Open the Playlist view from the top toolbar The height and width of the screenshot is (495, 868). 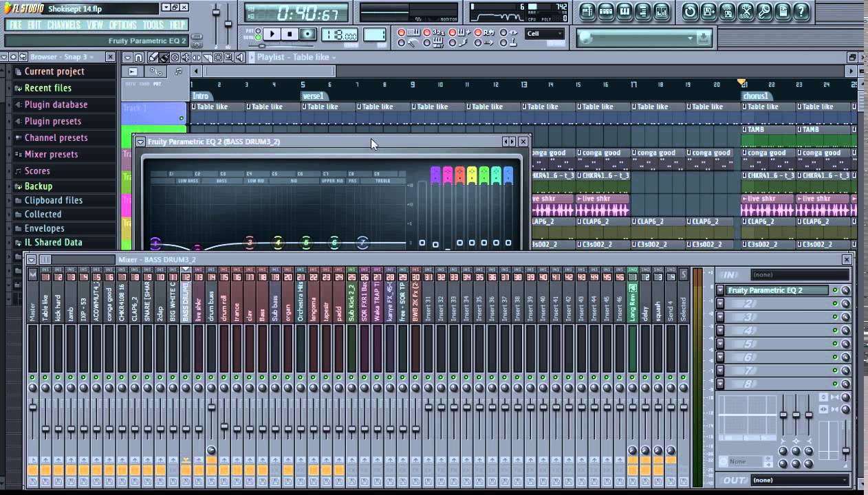pos(587,11)
